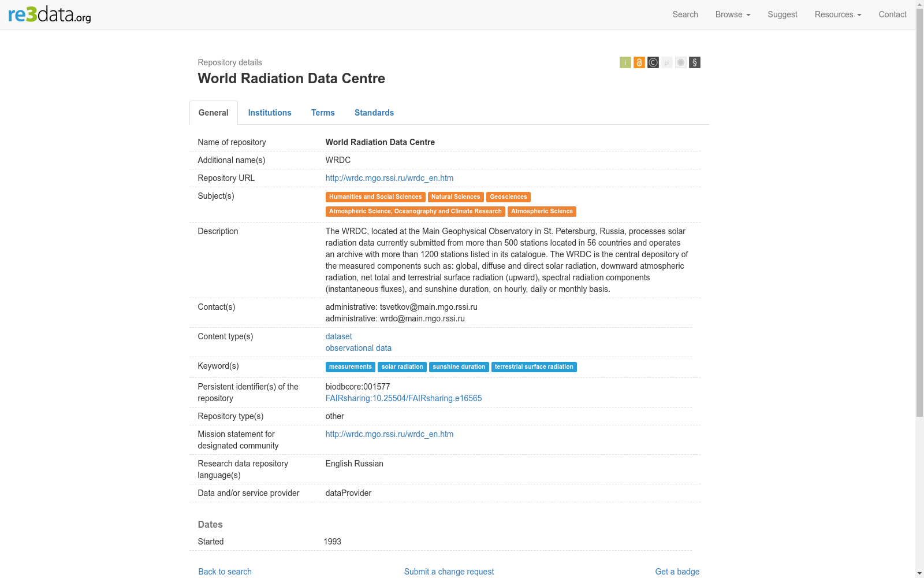Click the greyed-out 'pi' persistent identifier icon
Image resolution: width=924 pixels, height=578 pixels.
[666, 62]
